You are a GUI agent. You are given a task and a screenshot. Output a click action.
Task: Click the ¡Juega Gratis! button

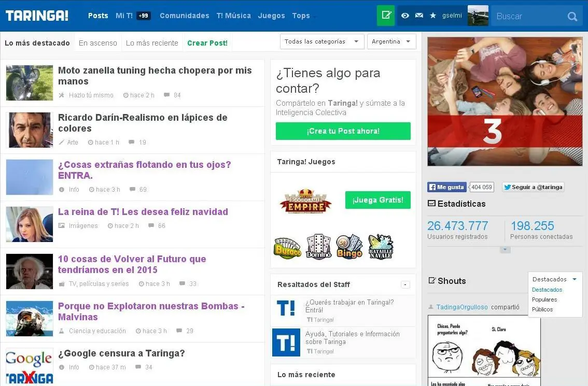tap(377, 200)
